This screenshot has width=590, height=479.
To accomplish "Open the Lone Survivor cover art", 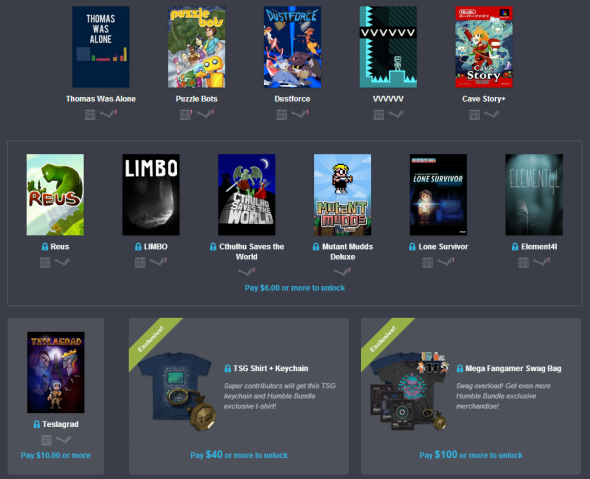I will click(438, 195).
